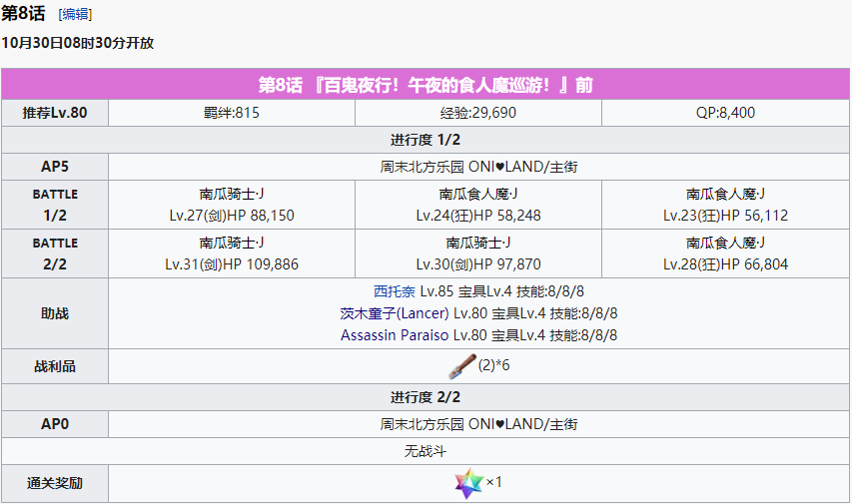Click the rainbow Saint Quartz reward icon
Image resolution: width=852 pixels, height=504 pixels.
coord(468,483)
